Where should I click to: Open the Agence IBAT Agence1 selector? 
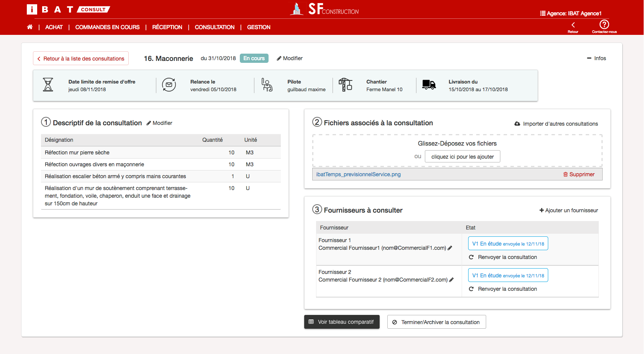(571, 13)
